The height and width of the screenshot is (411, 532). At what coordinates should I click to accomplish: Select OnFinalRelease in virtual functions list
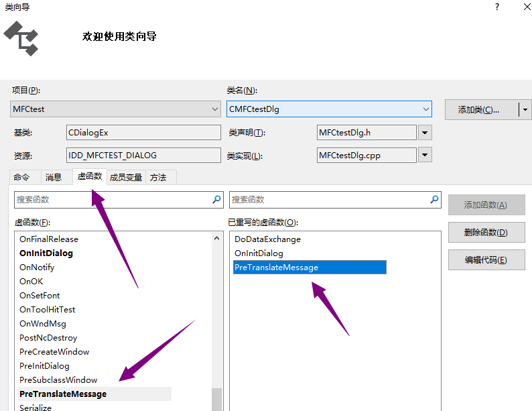[x=49, y=239]
